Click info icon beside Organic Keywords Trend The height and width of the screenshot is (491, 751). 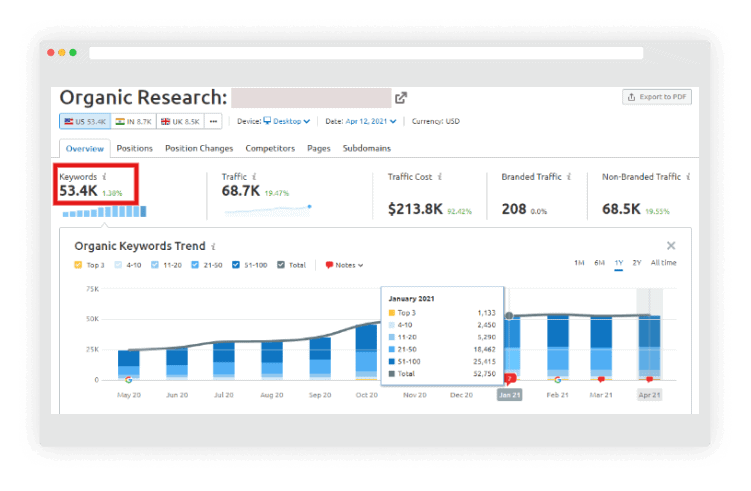pyautogui.click(x=213, y=246)
